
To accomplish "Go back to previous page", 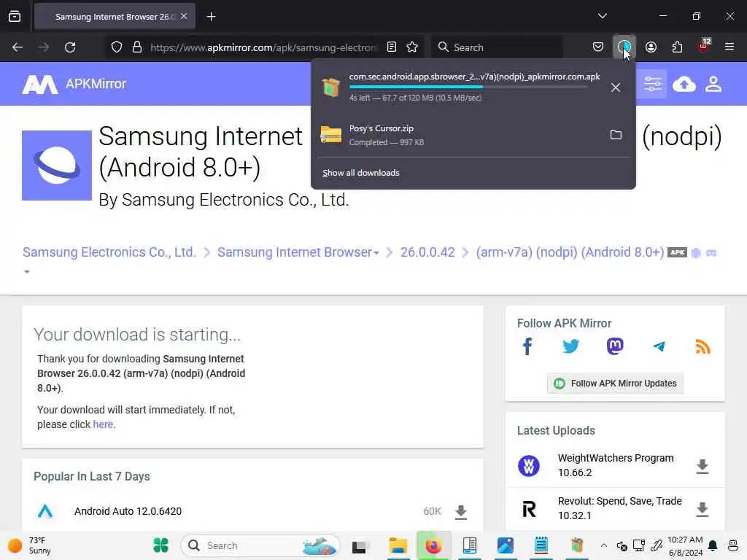I will tap(18, 47).
